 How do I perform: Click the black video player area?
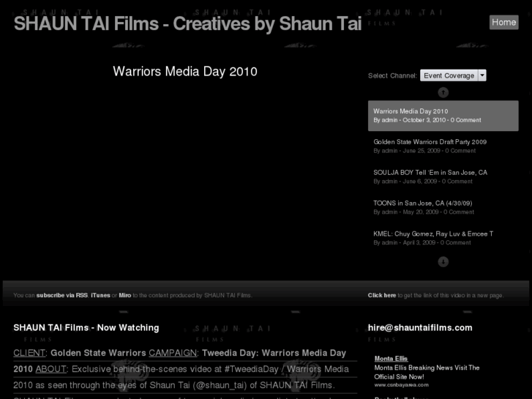185,176
